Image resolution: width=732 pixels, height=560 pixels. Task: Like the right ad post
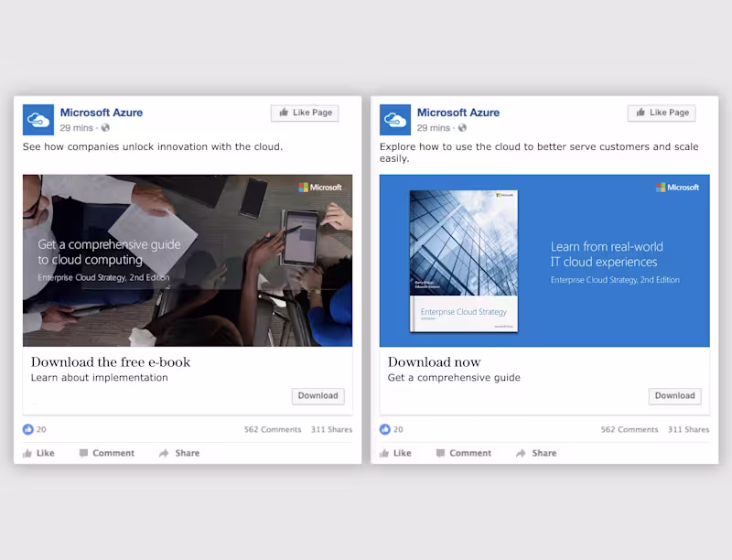pos(395,453)
